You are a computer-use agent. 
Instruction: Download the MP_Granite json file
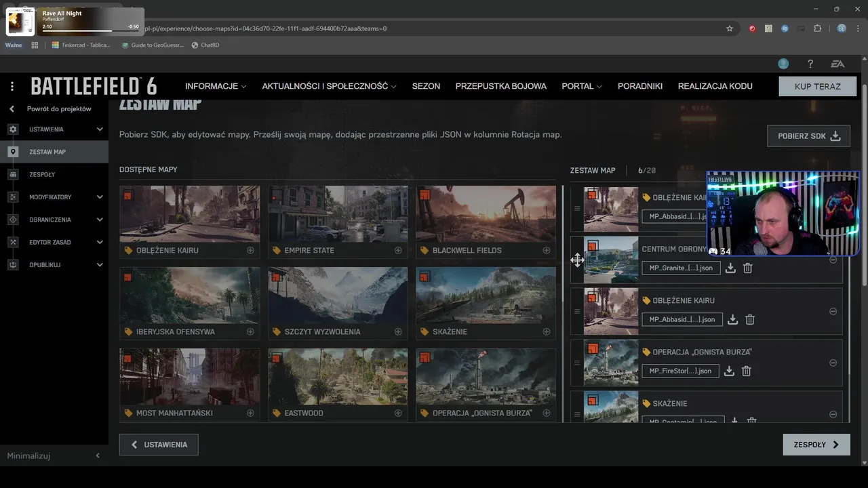pos(730,268)
